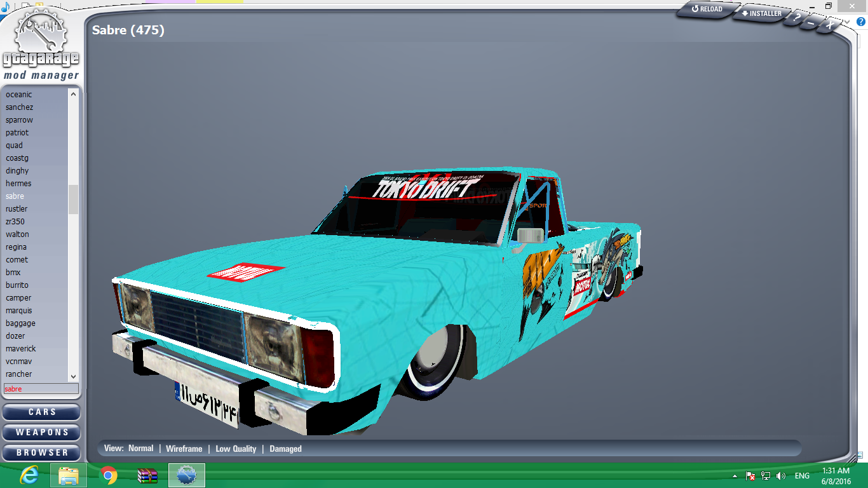The width and height of the screenshot is (868, 488).
Task: Open the Cars category
Action: [x=42, y=412]
